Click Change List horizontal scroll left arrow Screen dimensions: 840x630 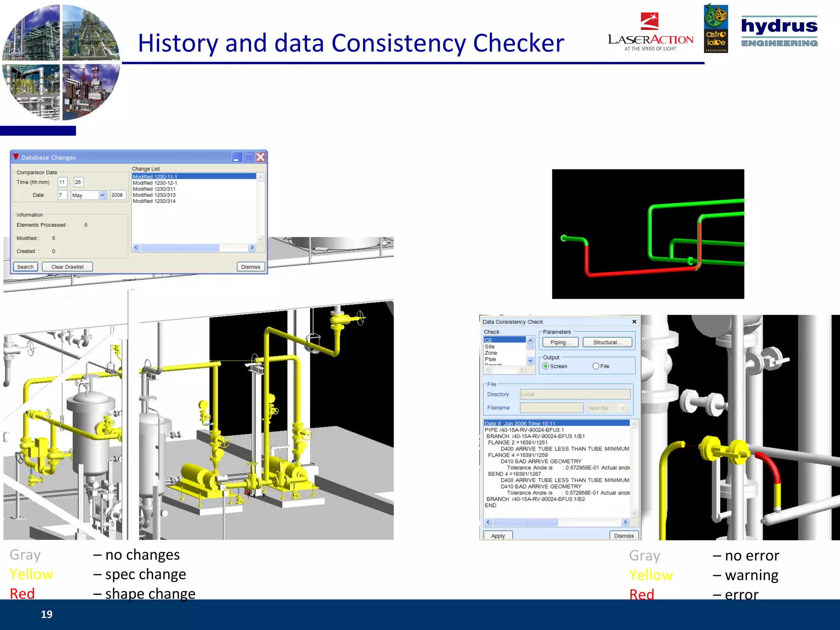(136, 248)
